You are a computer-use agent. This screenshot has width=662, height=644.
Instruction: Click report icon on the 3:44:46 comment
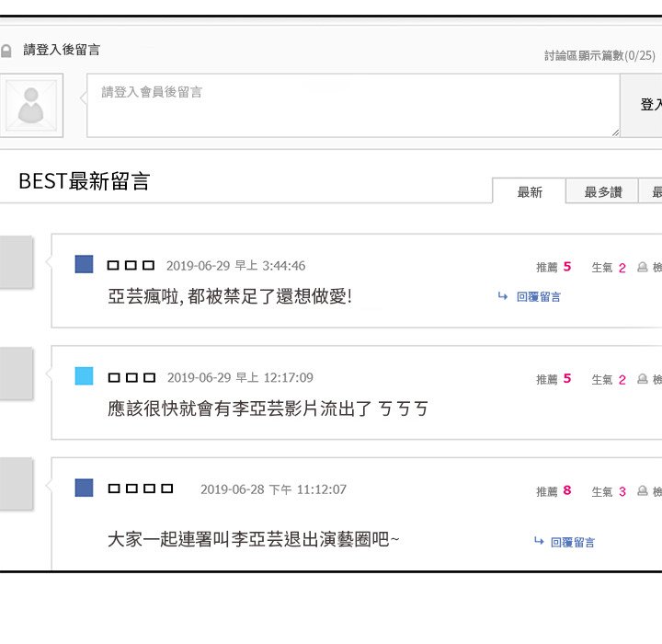(643, 268)
